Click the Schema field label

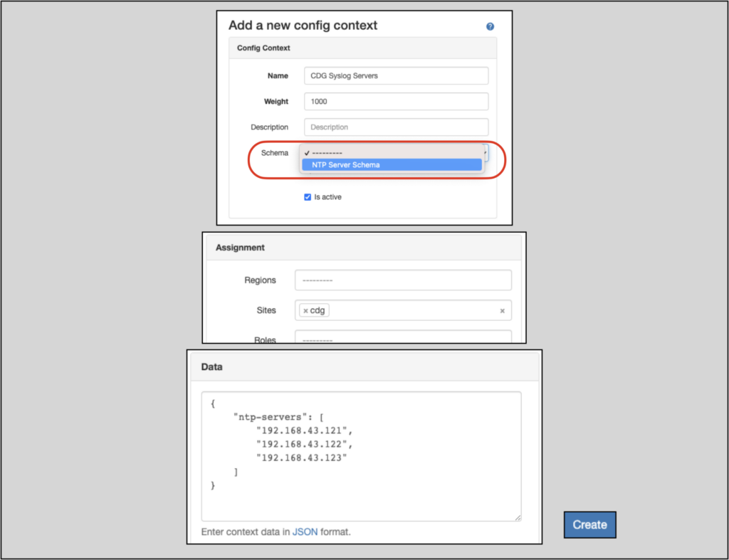pos(274,153)
